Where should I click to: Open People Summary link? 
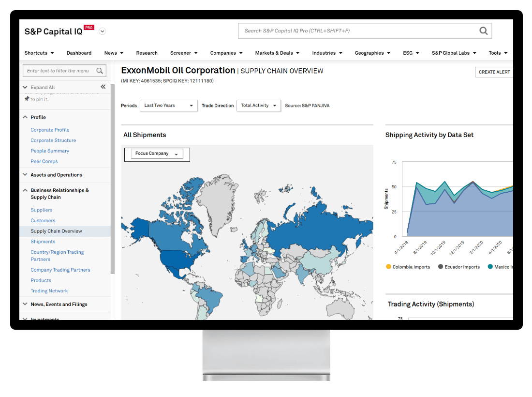point(50,151)
